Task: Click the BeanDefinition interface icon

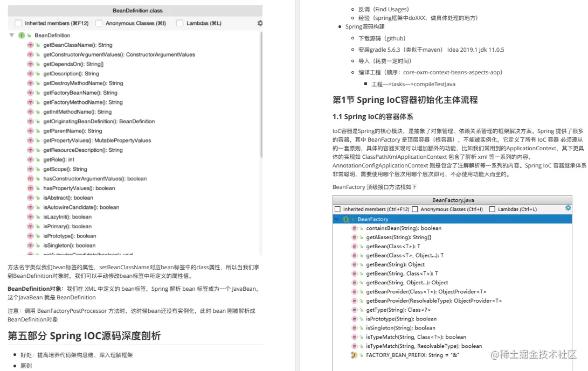Action: tap(22, 35)
